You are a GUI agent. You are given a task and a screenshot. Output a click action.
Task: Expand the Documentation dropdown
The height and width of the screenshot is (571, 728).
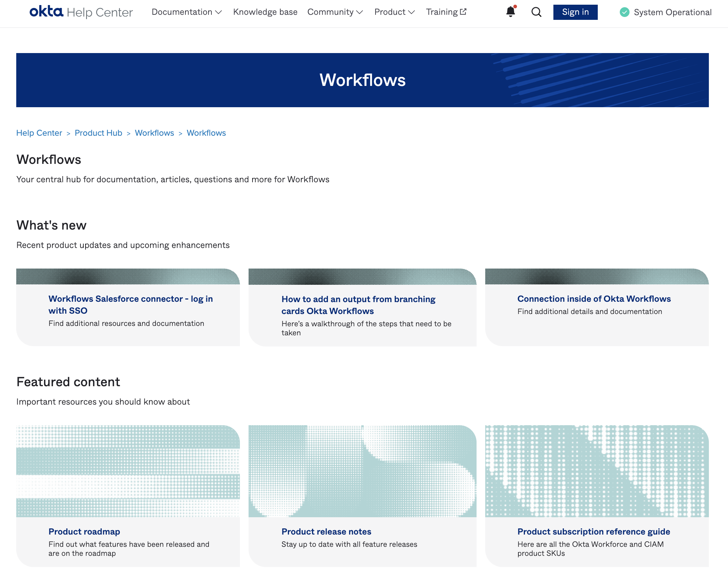187,12
